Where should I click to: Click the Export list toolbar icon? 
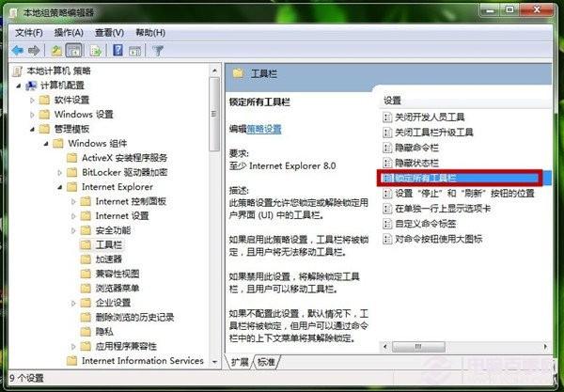[x=96, y=51]
